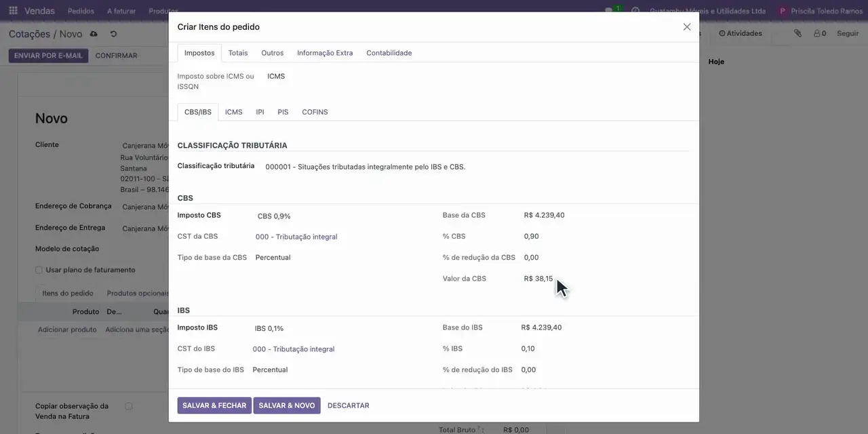Image resolution: width=868 pixels, height=434 pixels.
Task: Click the cloud save icon beside Cotações / Novo
Action: [94, 34]
